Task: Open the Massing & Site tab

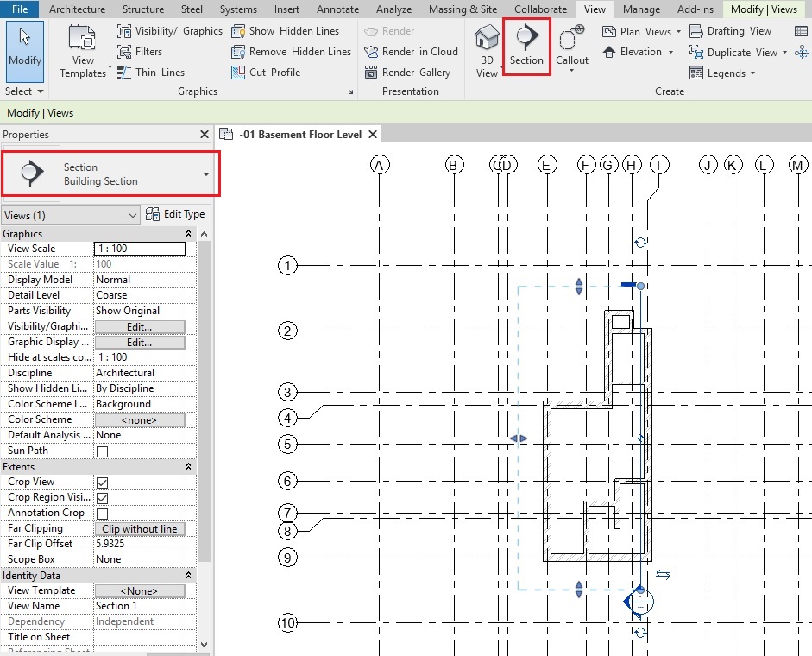Action: coord(464,9)
